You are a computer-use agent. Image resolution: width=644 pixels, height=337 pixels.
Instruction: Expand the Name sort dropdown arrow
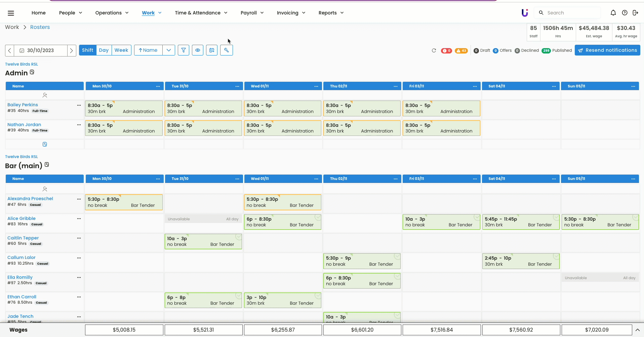click(169, 50)
